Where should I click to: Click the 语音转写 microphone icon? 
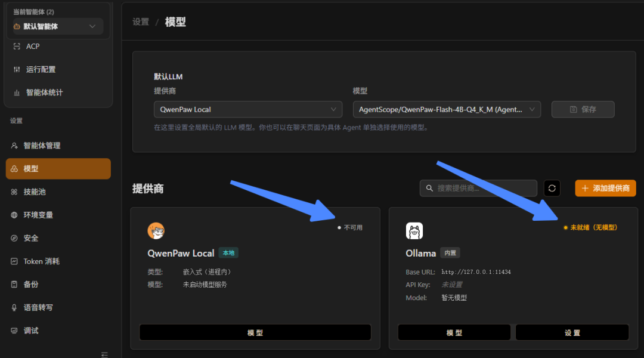pos(14,307)
